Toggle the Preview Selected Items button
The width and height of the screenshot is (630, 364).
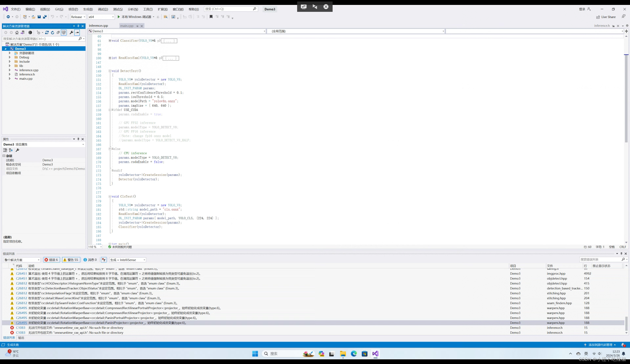click(77, 32)
